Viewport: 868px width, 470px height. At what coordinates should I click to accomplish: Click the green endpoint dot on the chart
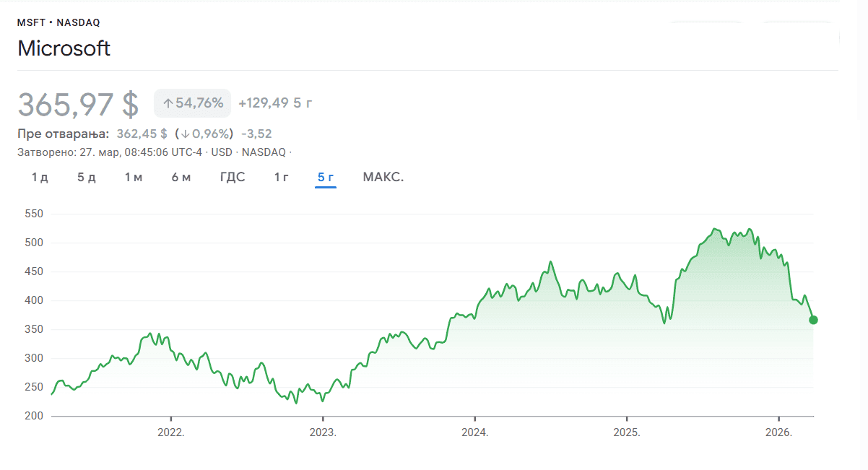coord(813,320)
